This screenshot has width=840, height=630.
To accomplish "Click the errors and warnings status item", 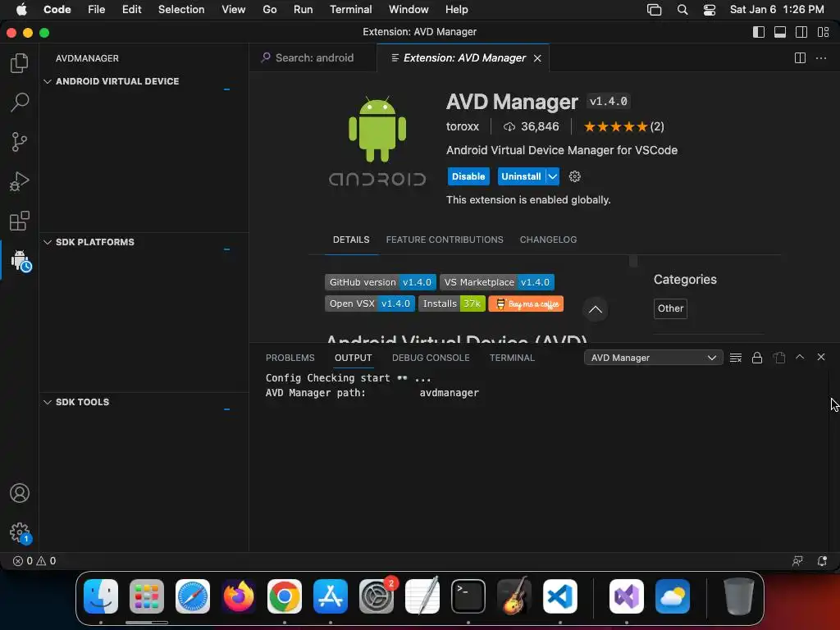I will (x=34, y=561).
